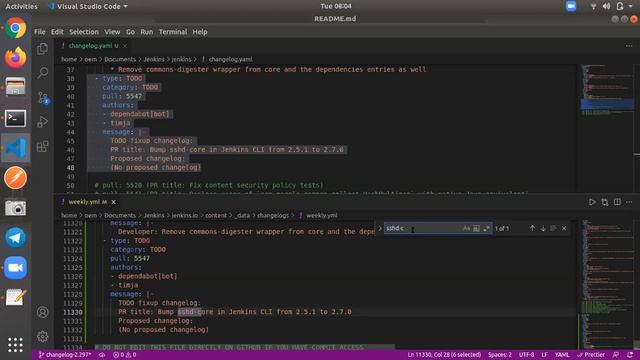Click changelog-2.297 branch in status bar
Viewport: 640px width, 360px height.
point(64,355)
